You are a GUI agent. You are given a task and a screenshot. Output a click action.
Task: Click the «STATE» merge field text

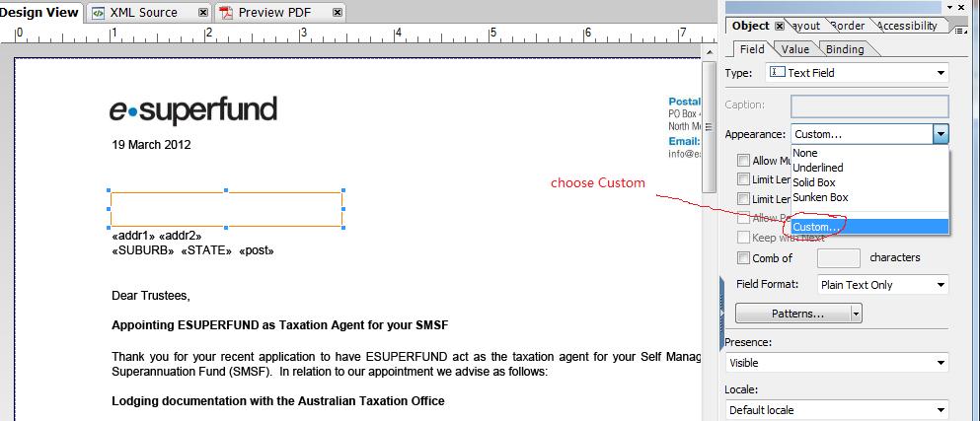coord(206,251)
